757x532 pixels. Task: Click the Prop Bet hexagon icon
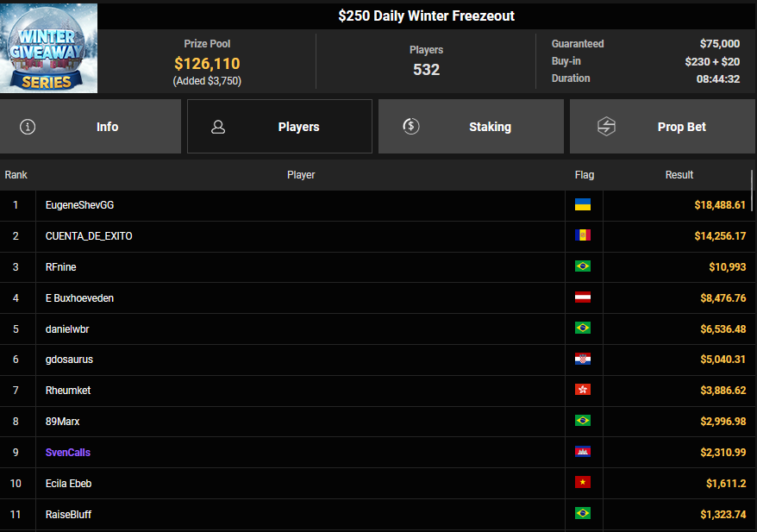click(x=606, y=127)
